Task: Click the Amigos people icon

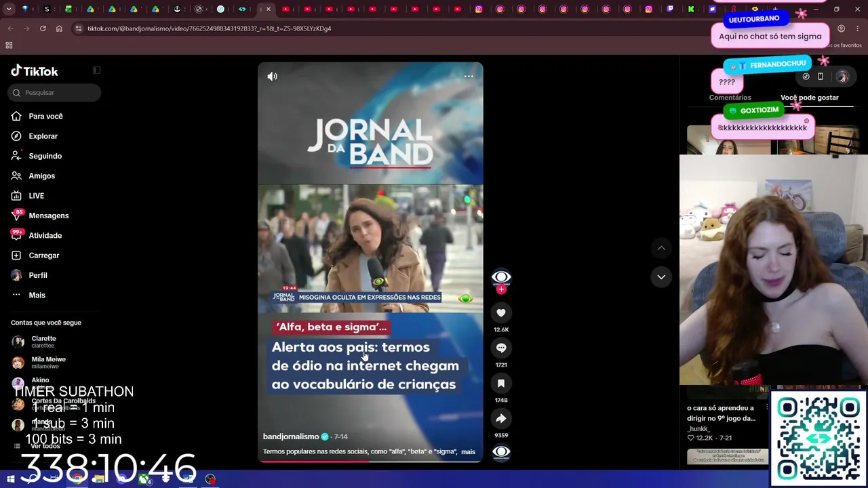Action: point(16,176)
